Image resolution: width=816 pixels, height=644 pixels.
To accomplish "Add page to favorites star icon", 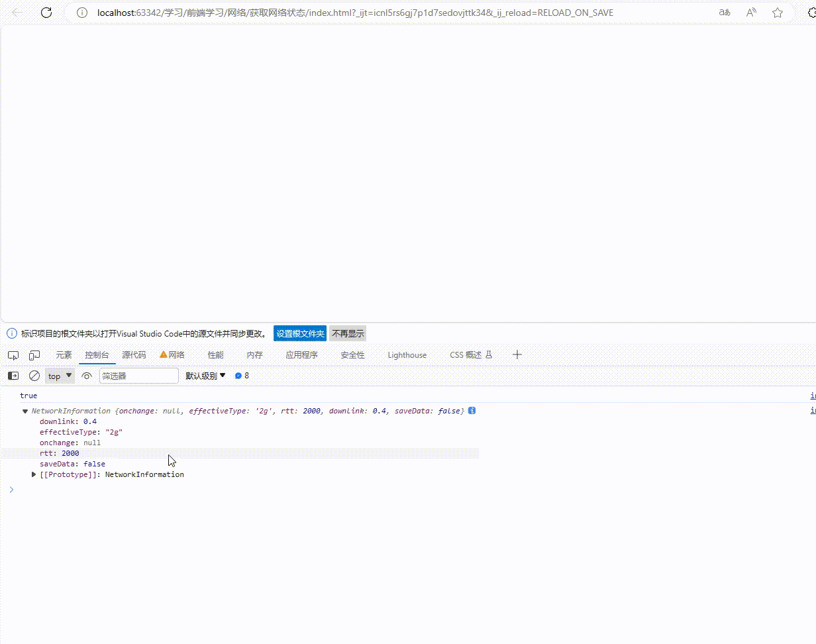I will pyautogui.click(x=778, y=13).
